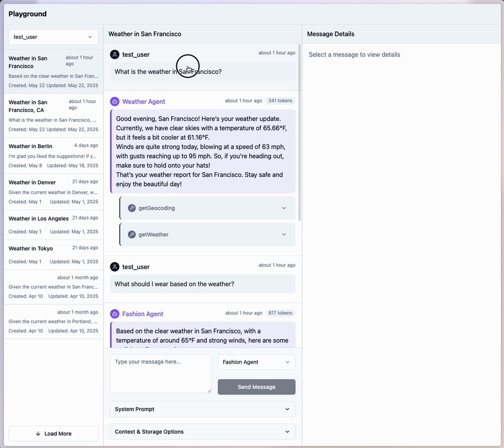Select the Weather Agent's 'Good evening' response
Screen dimensions: 504x448
203,151
